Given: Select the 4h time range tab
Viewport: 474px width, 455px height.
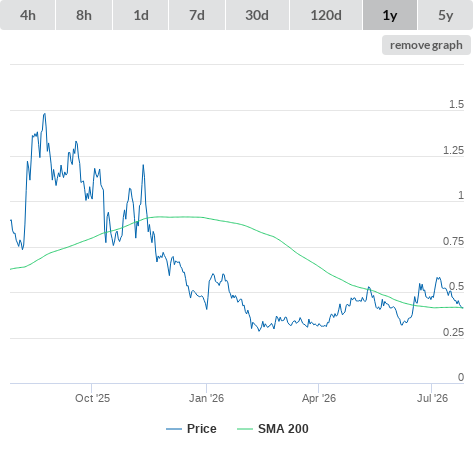Looking at the screenshot, I should tap(28, 15).
